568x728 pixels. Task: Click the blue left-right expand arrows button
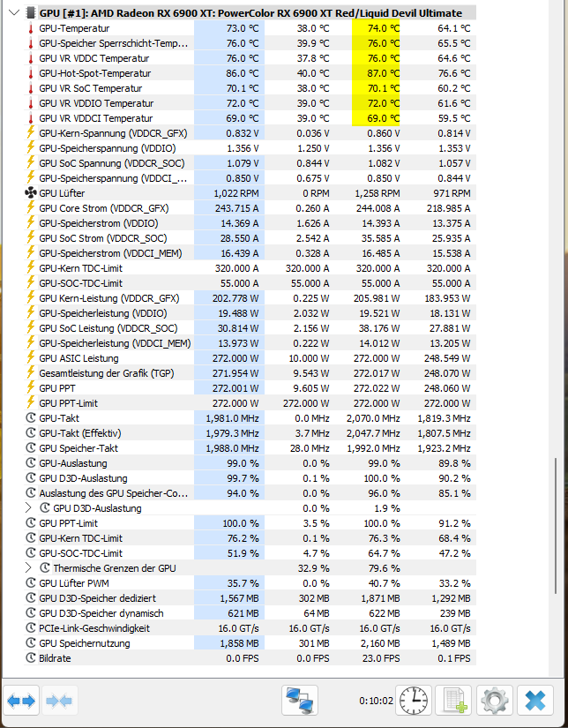(x=21, y=700)
